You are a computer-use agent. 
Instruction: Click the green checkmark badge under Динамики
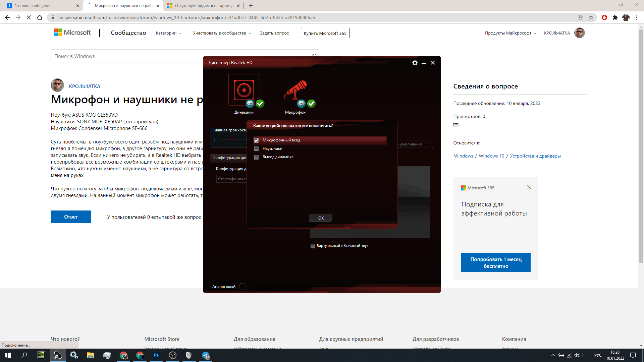tap(260, 104)
